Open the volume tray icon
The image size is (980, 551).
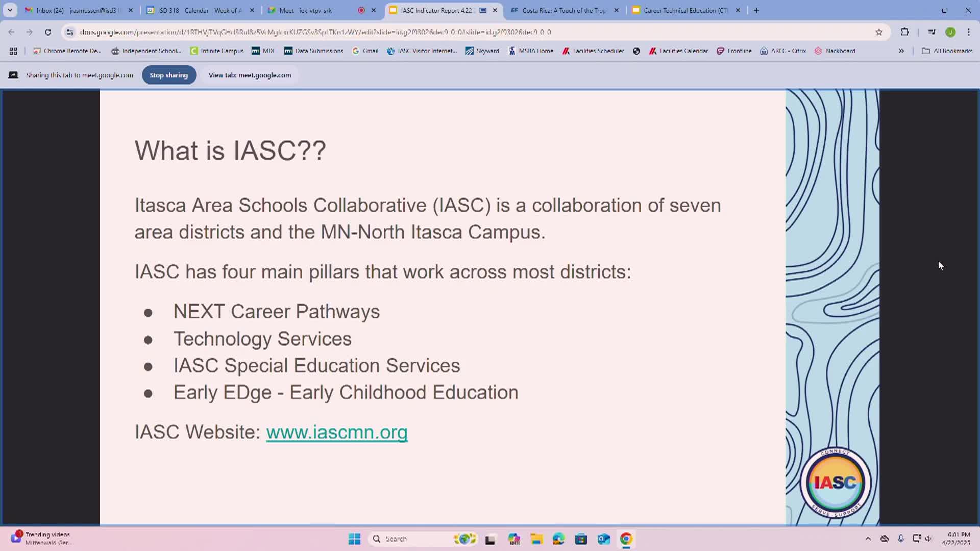tap(928, 539)
